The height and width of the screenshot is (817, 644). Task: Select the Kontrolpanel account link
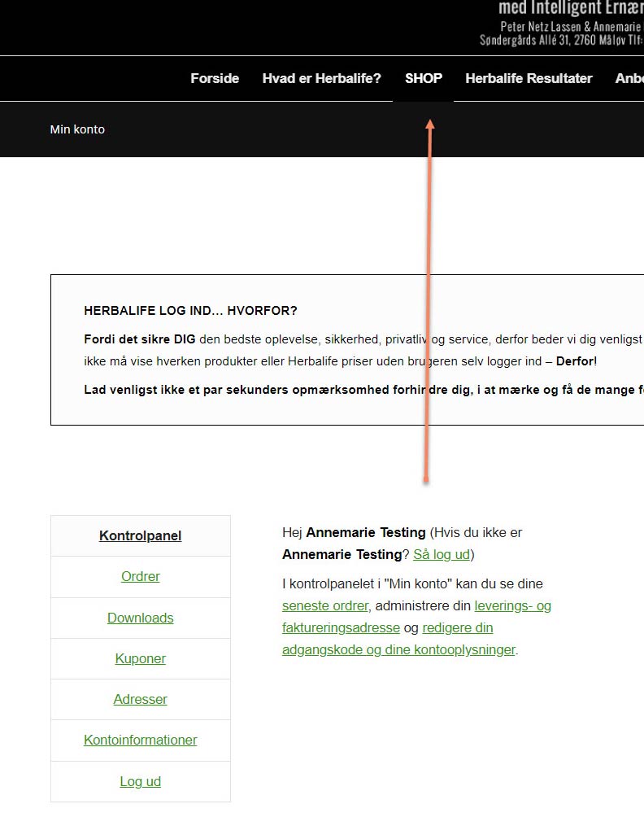coord(140,535)
